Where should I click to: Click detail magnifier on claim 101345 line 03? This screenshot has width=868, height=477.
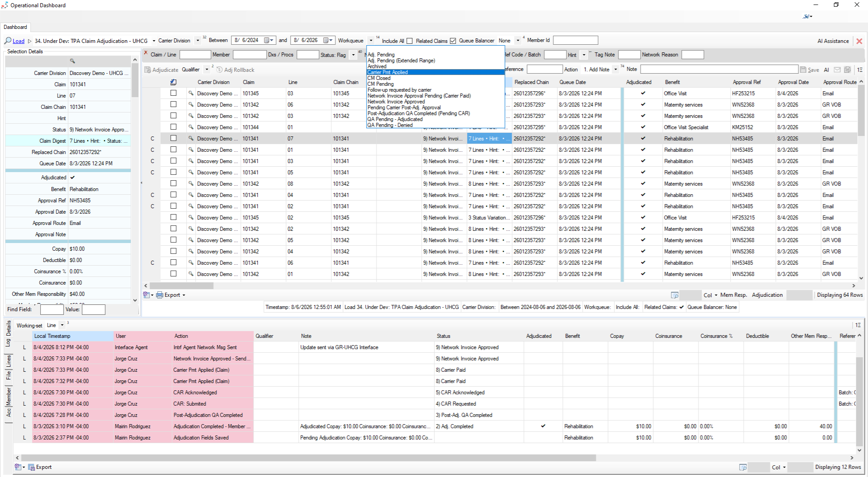[191, 93]
